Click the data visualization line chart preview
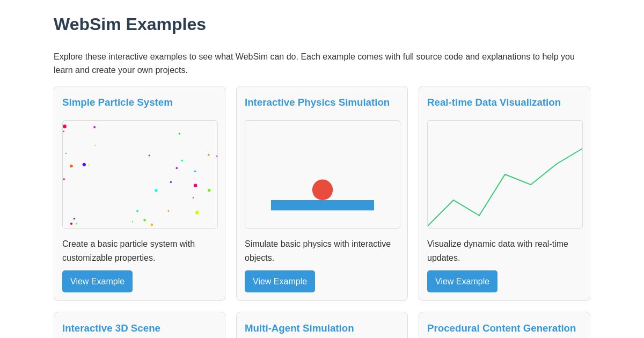Viewport: 644px width, 338px height. (505, 174)
